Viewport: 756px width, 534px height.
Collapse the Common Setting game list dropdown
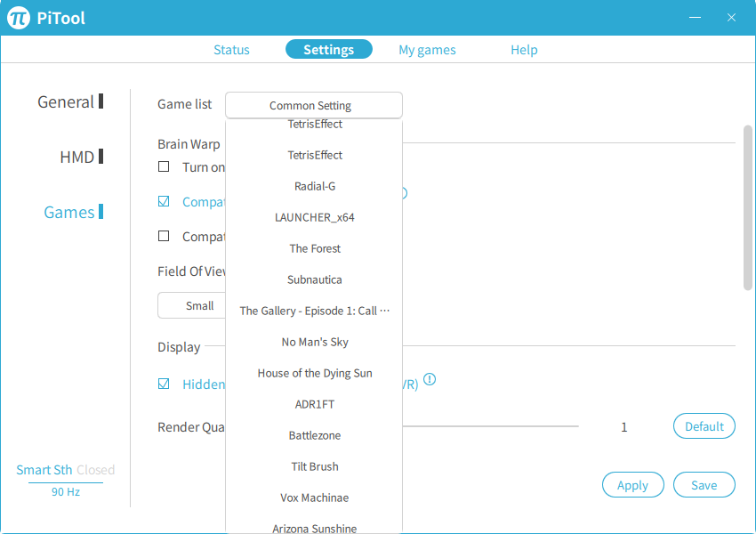(313, 105)
